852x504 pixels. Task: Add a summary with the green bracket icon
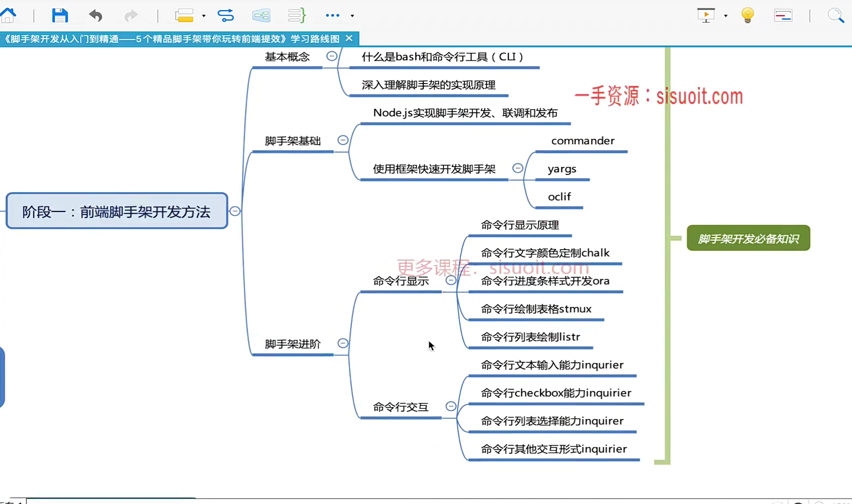[x=297, y=15]
